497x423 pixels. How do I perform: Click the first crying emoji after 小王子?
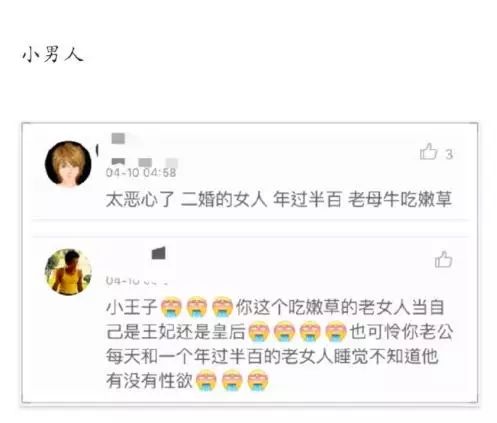(171, 307)
